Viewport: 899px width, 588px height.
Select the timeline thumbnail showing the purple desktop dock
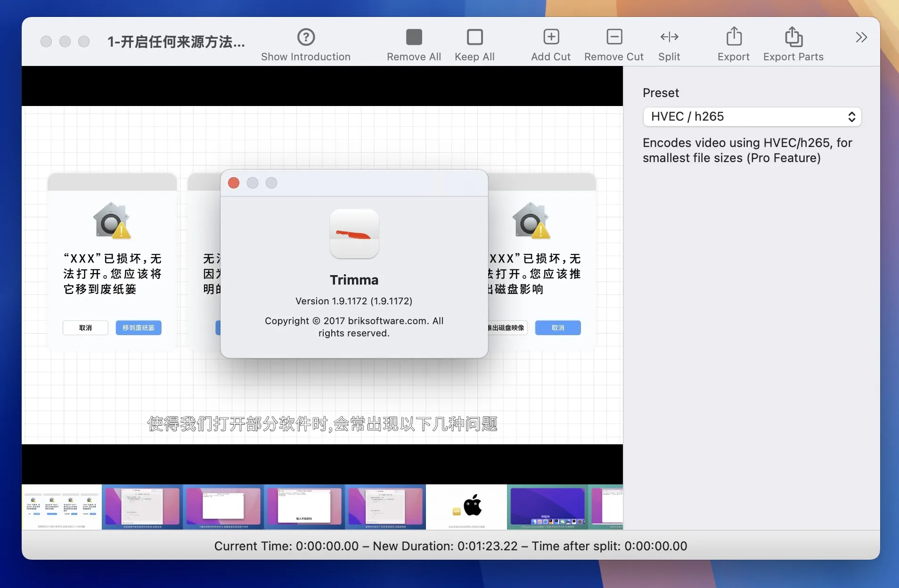tap(548, 507)
